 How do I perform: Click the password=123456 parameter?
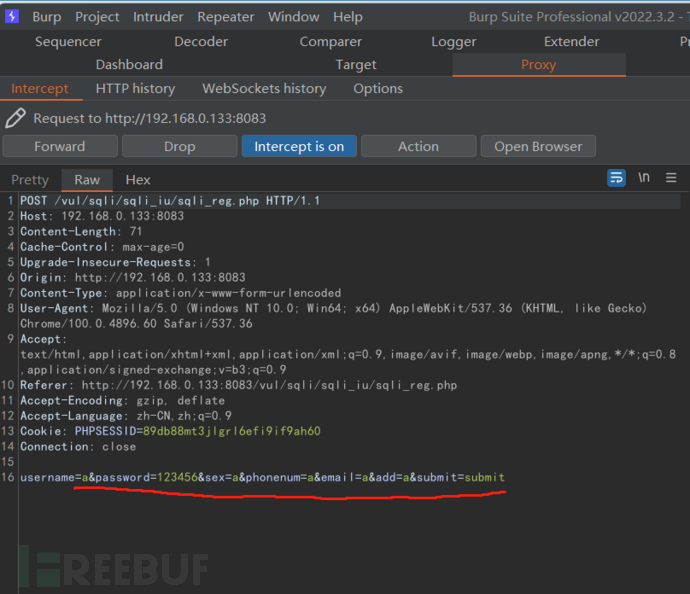[147, 477]
